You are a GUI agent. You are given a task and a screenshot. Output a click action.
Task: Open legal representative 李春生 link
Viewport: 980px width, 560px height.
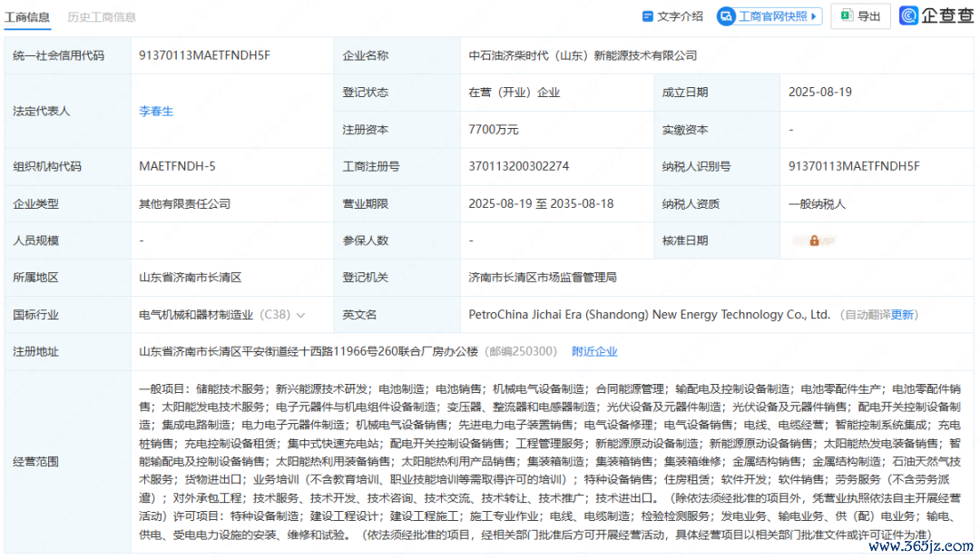point(156,112)
